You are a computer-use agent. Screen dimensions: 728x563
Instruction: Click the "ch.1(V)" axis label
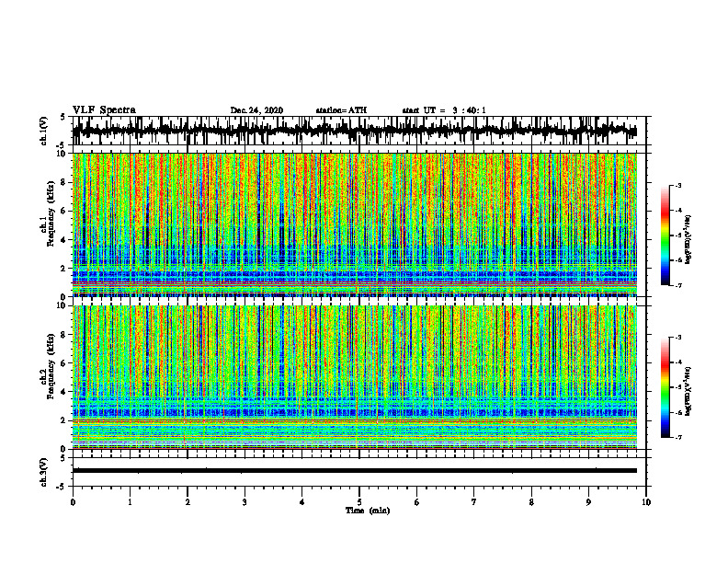44,131
